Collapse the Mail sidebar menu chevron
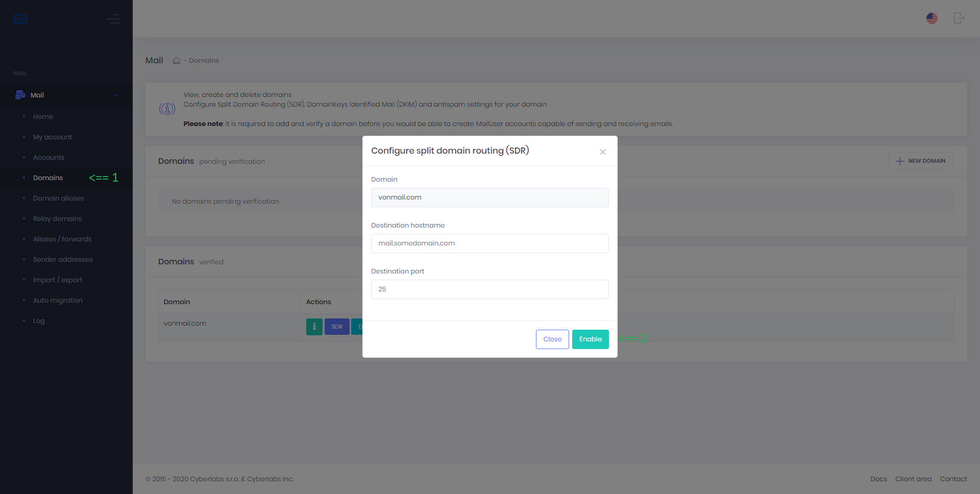Viewport: 980px width, 494px height. 115,95
